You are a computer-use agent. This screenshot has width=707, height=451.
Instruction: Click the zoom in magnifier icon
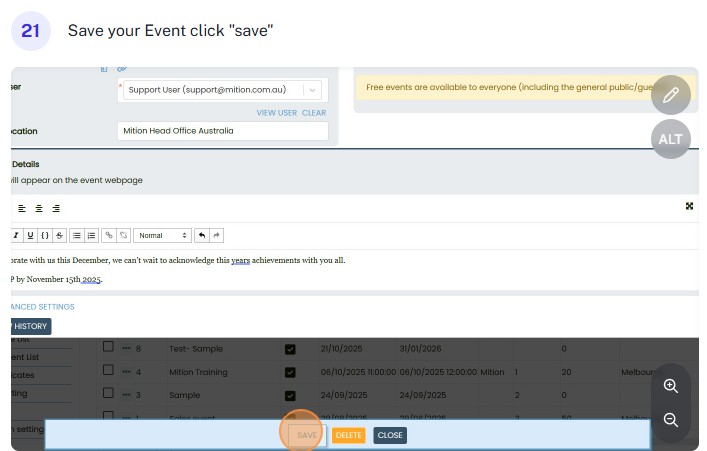click(671, 386)
